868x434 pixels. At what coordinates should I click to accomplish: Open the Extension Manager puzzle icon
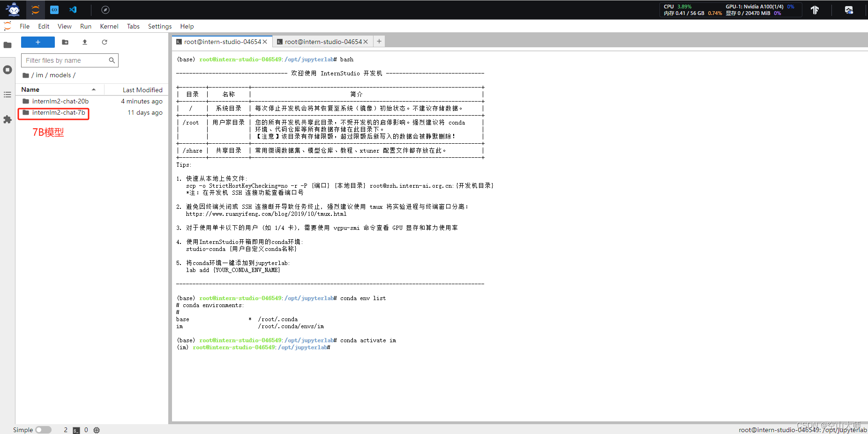pyautogui.click(x=7, y=119)
